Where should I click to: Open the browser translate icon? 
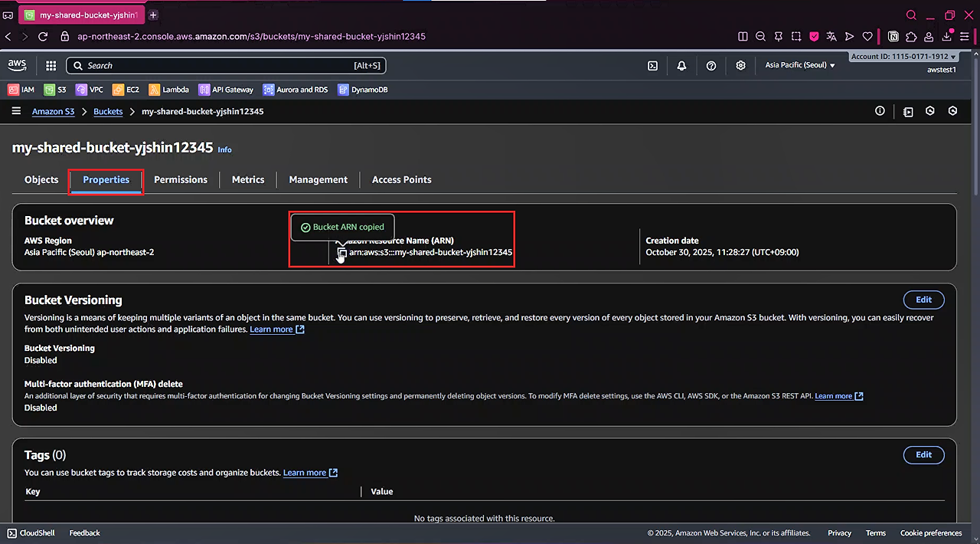(831, 36)
